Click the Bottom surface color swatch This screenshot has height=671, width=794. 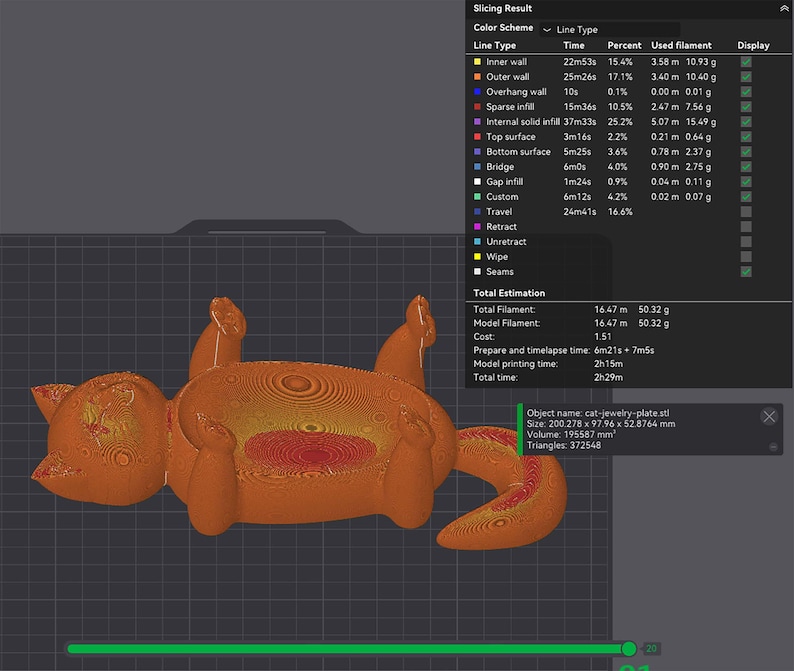477,152
